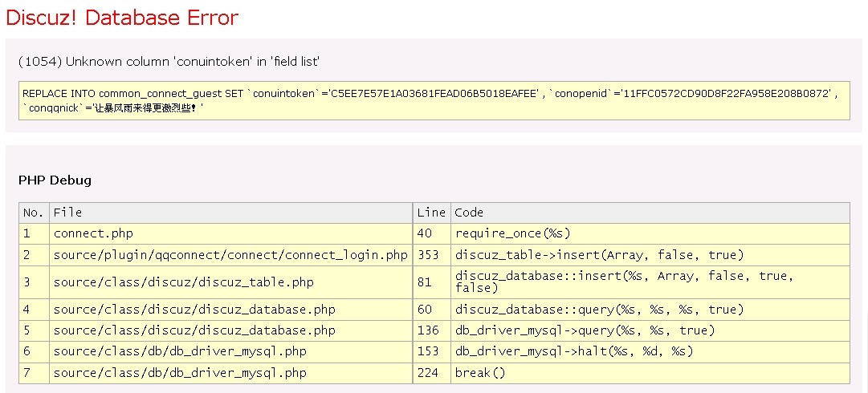Select the 'require_once(%s)' code cell
Screen dimensions: 868x393
pos(512,233)
